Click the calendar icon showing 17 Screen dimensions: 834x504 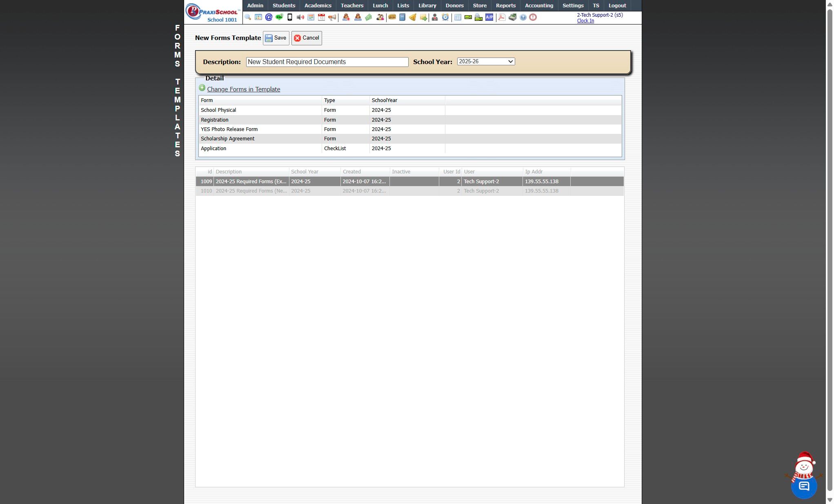tap(322, 17)
